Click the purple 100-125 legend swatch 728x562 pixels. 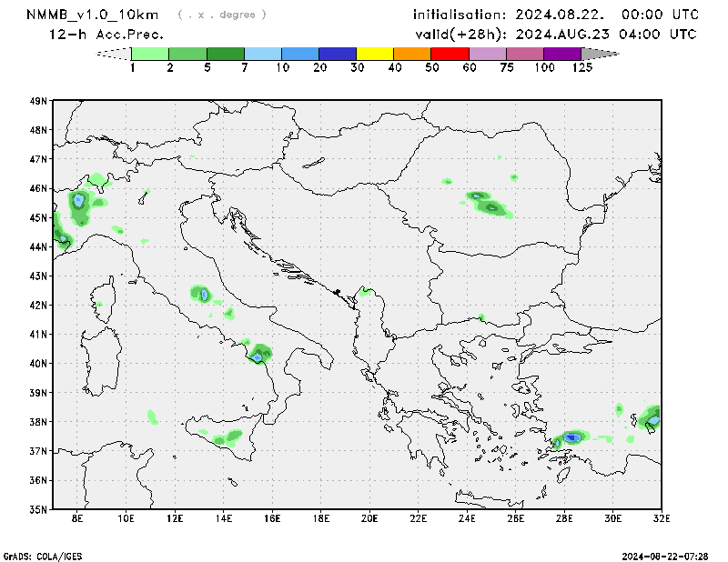(563, 54)
